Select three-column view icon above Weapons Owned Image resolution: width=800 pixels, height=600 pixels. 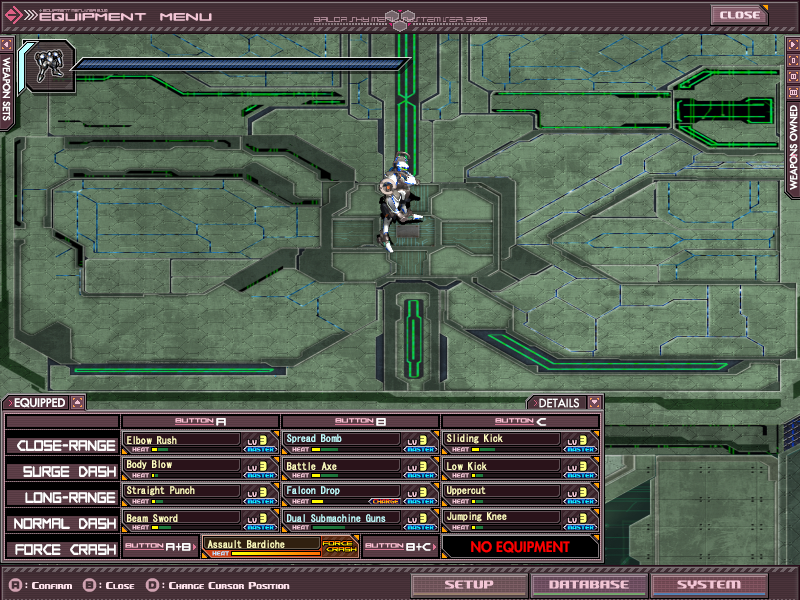click(793, 92)
